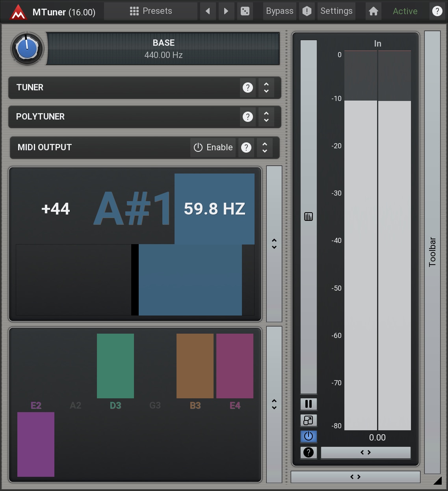Click the MeldaProduction logo icon
The height and width of the screenshot is (491, 448).
18,11
